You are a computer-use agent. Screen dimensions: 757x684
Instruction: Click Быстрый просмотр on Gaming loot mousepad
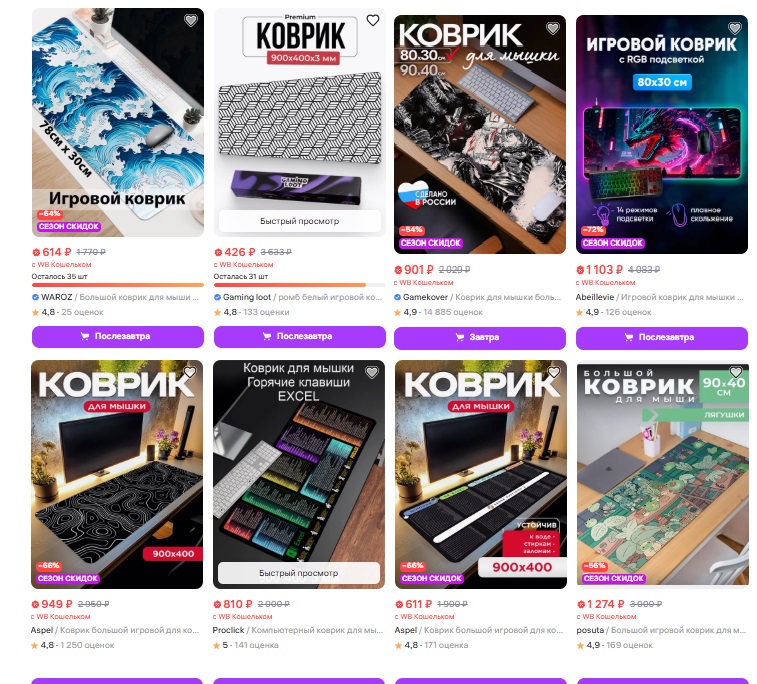tap(300, 221)
